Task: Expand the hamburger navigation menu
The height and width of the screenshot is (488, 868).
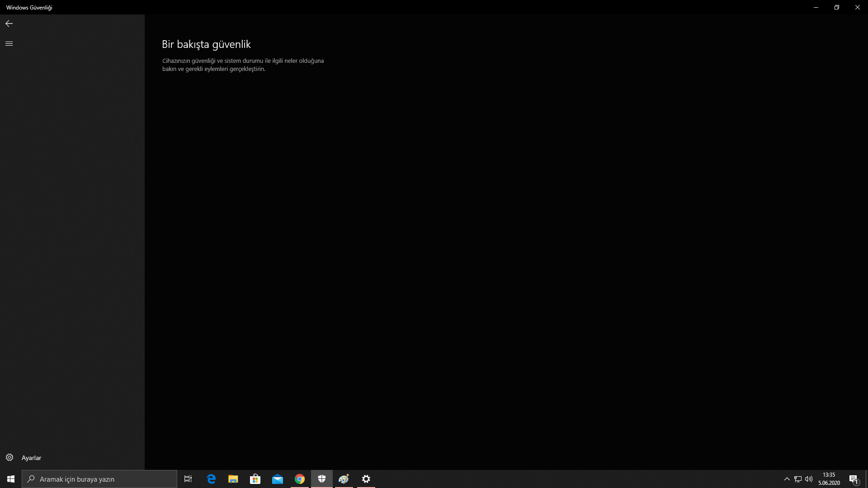Action: (9, 44)
